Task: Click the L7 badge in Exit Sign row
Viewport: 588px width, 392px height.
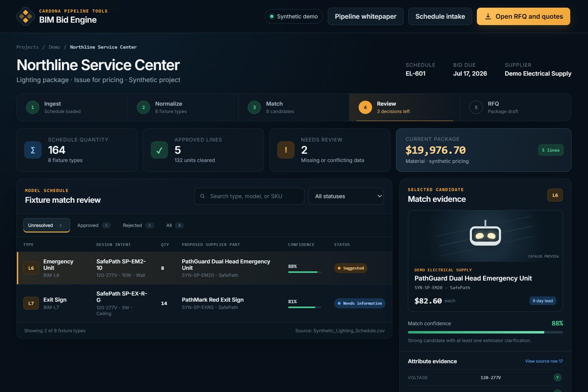Action: 31,303
